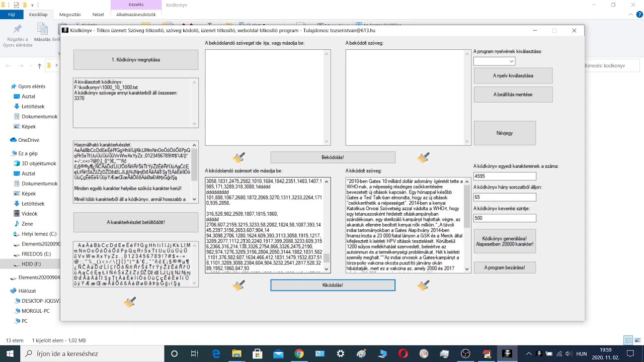Click scrollbar thumb of number sequence box
The width and height of the screenshot is (644, 362).
click(x=327, y=258)
